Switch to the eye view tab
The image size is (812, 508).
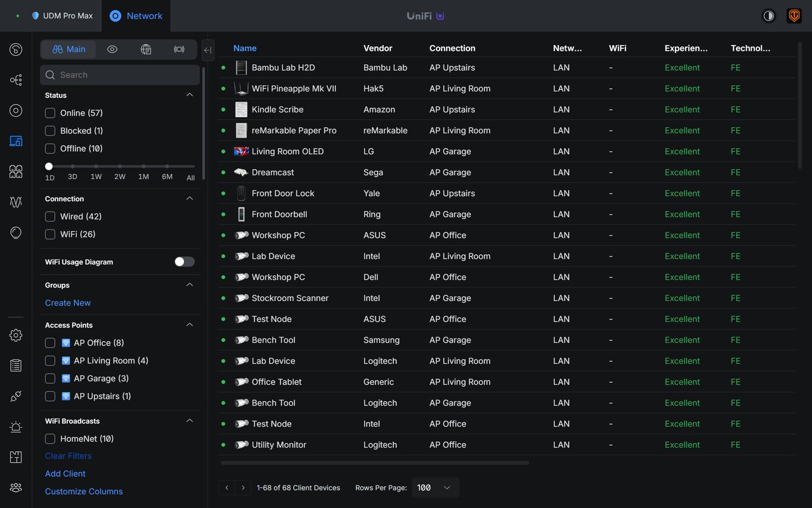(112, 50)
